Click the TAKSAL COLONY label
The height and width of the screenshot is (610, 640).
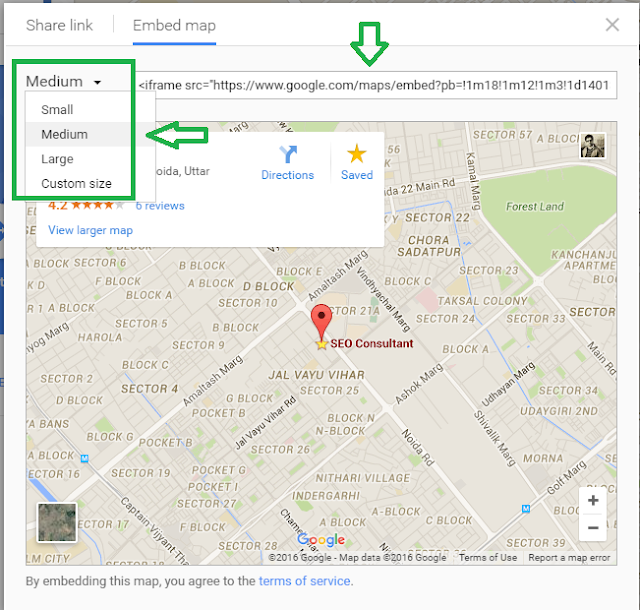[482, 301]
